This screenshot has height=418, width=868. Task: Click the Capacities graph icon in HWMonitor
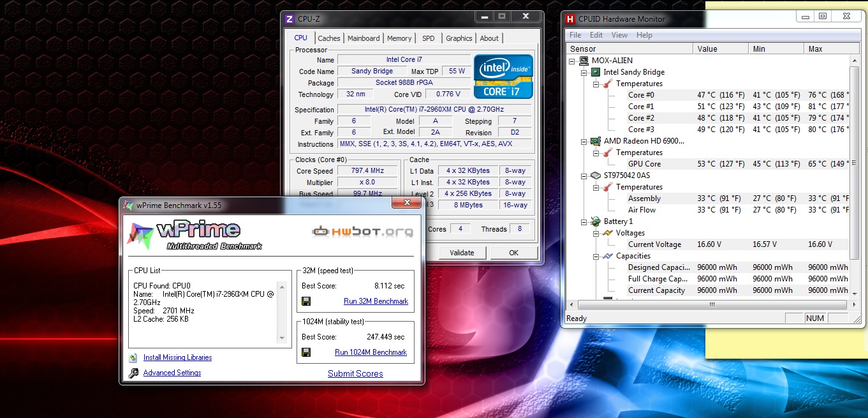(608, 256)
